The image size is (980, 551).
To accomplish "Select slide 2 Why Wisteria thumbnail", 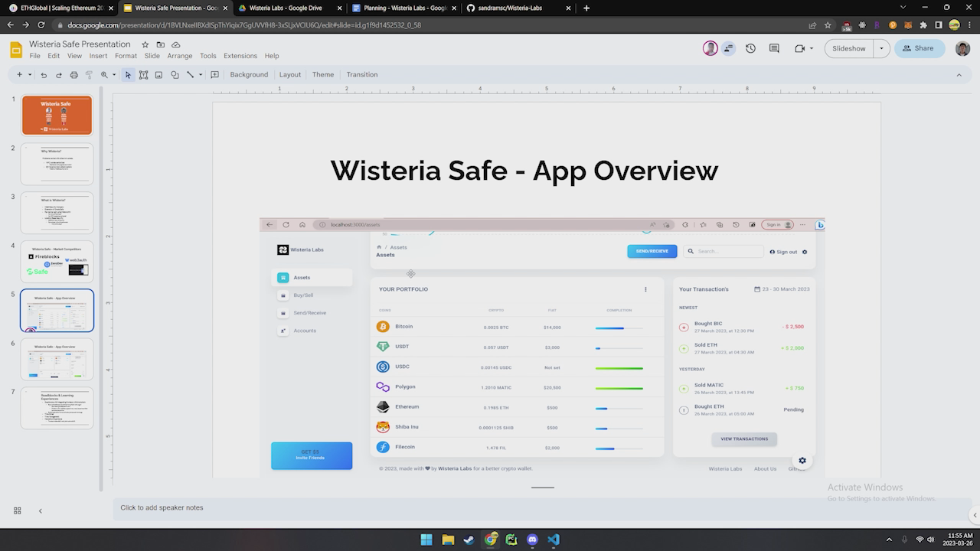I will (57, 164).
